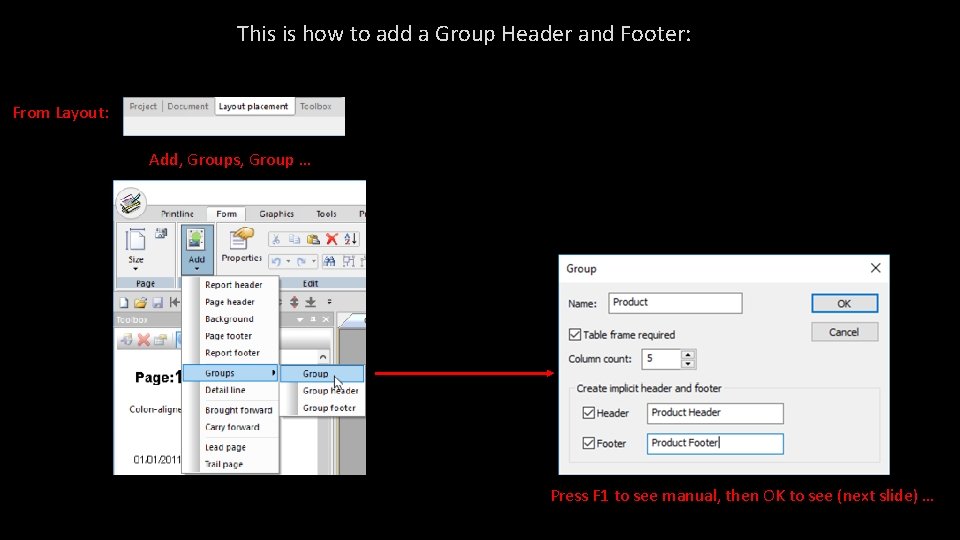The height and width of the screenshot is (540, 960).
Task: Select the Project tab
Action: pos(143,106)
